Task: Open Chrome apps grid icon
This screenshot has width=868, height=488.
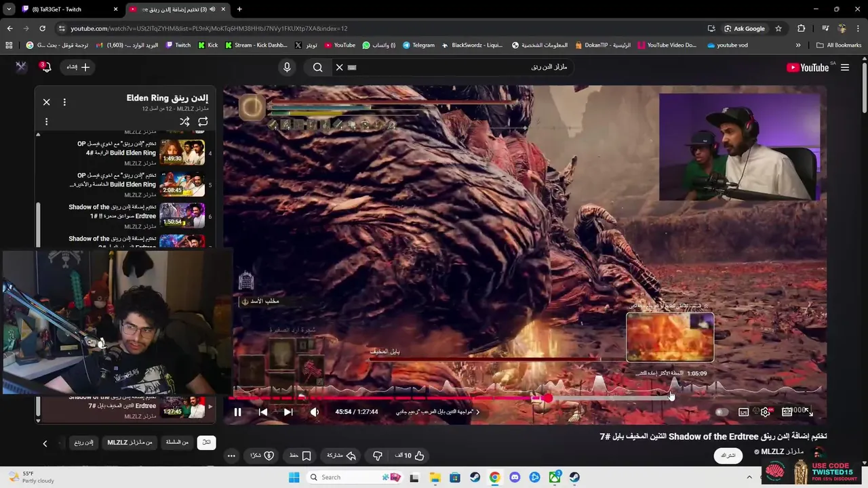Action: click(x=9, y=45)
